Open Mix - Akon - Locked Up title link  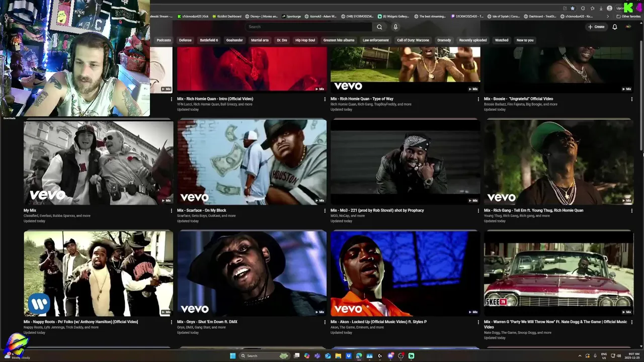coord(378,322)
